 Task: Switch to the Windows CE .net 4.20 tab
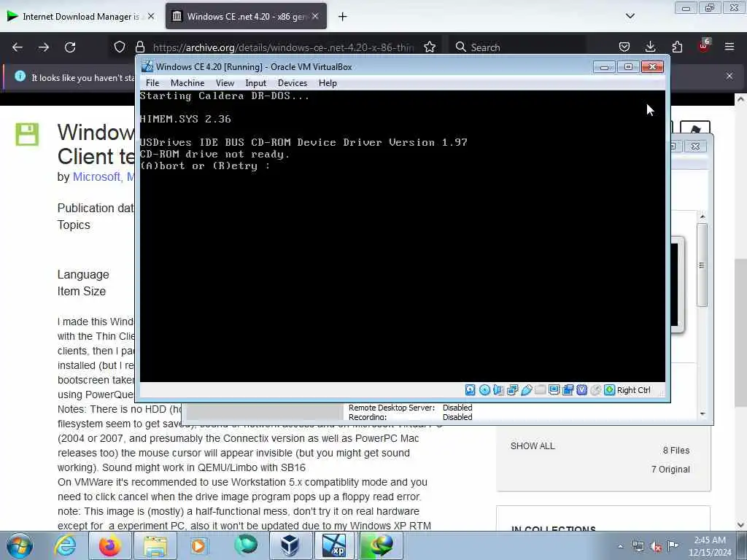point(245,17)
